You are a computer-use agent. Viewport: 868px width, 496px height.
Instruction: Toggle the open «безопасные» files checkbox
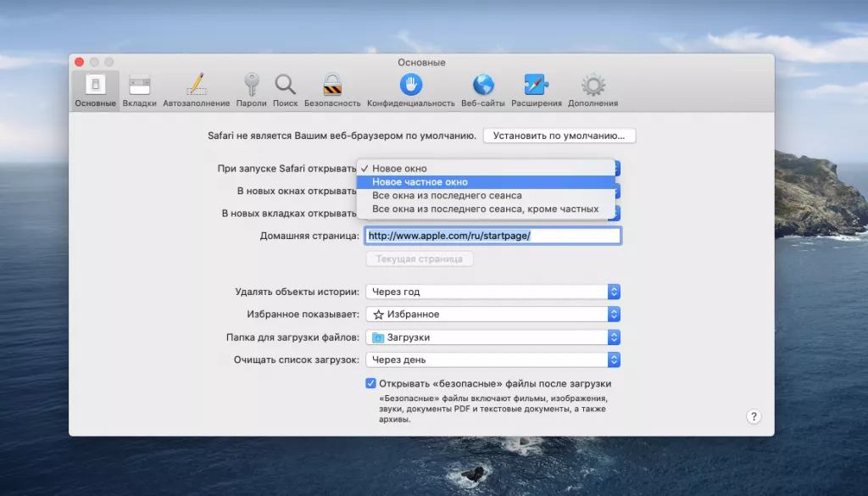371,383
